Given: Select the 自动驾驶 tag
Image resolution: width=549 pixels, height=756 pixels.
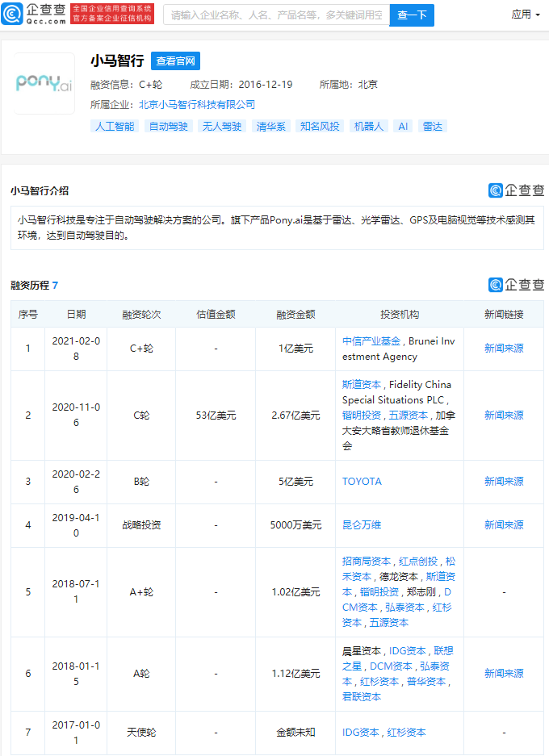Looking at the screenshot, I should 169,127.
